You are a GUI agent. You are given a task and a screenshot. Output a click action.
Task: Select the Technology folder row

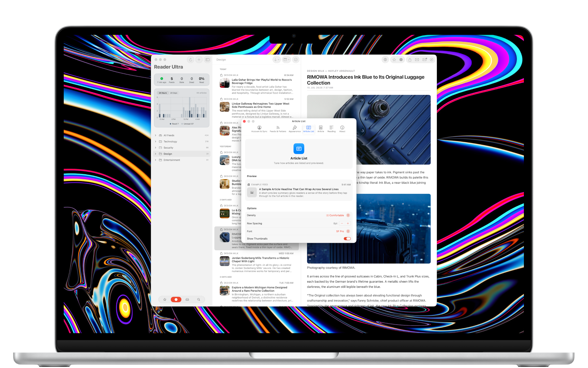coord(182,141)
